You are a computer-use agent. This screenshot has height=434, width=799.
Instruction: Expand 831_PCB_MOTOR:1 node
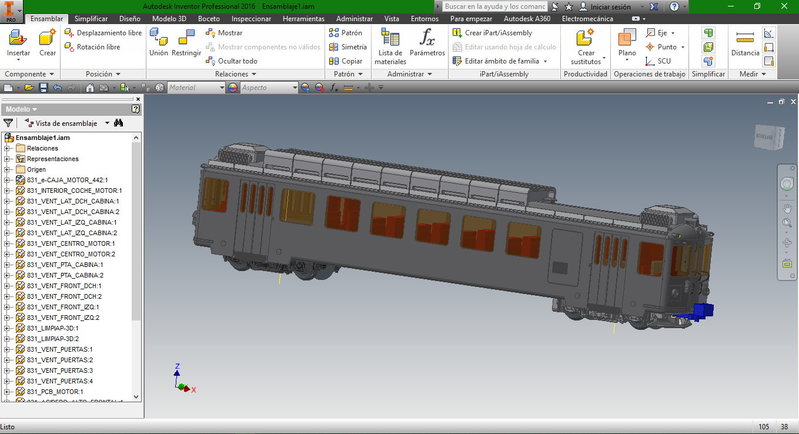coord(7,392)
